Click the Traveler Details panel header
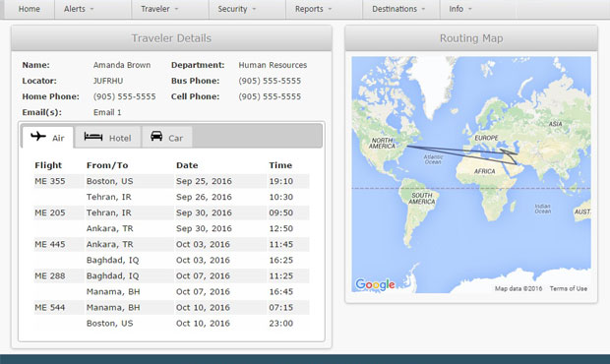Image resolution: width=610 pixels, height=364 pixels. (171, 38)
